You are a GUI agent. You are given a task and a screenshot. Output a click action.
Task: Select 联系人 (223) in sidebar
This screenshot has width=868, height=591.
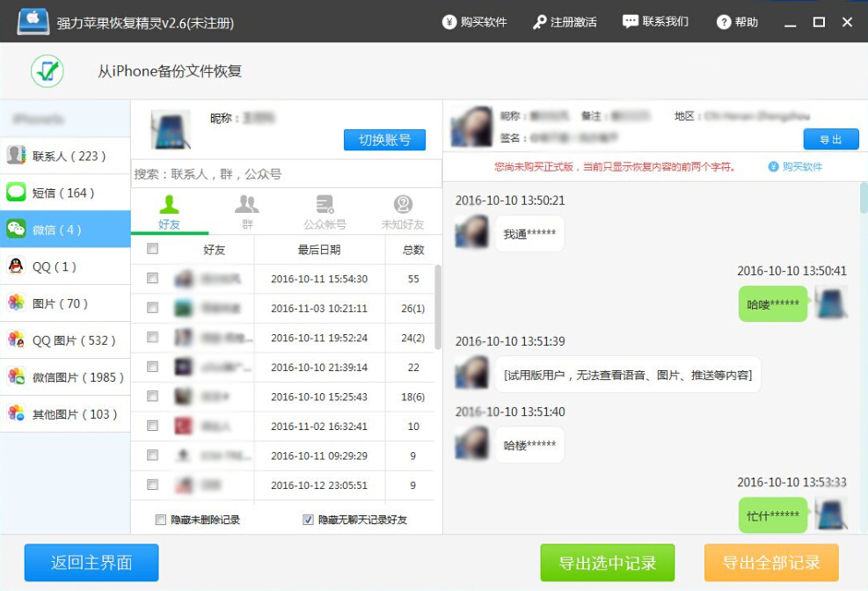[65, 156]
